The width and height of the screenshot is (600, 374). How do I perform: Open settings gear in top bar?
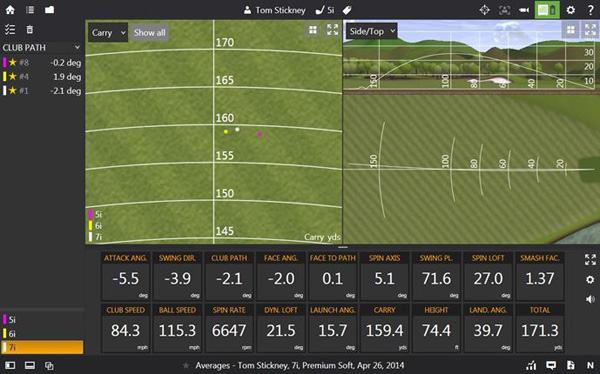[571, 10]
